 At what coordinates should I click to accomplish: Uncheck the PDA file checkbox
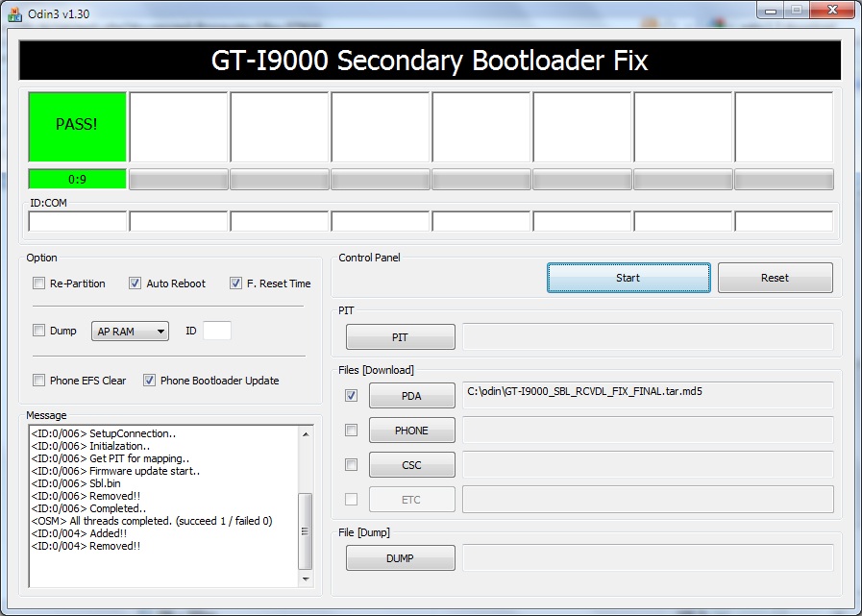pyautogui.click(x=352, y=395)
